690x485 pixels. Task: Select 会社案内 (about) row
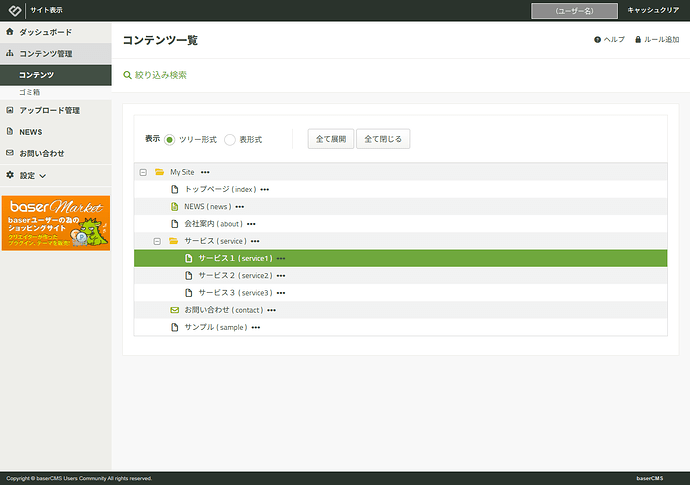pos(400,224)
